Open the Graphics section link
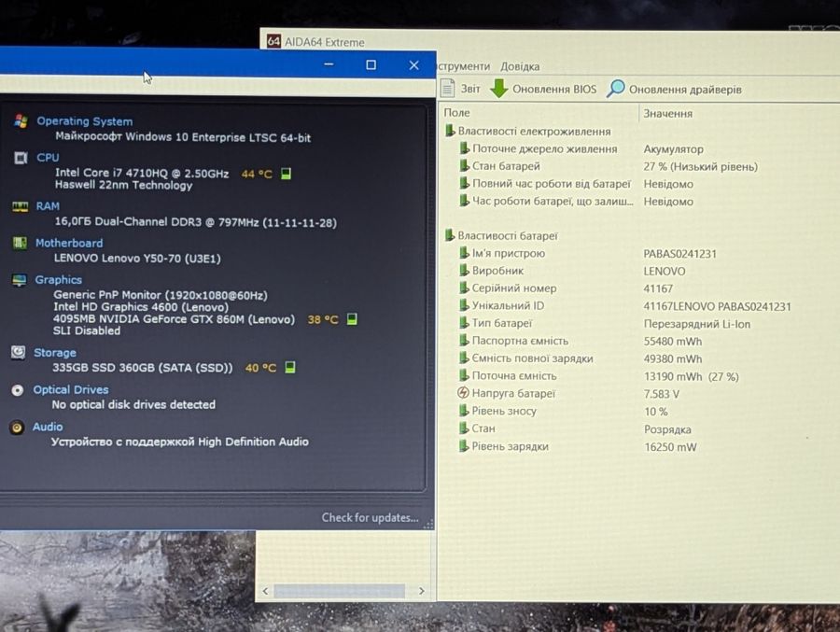840x632 pixels. click(x=59, y=280)
